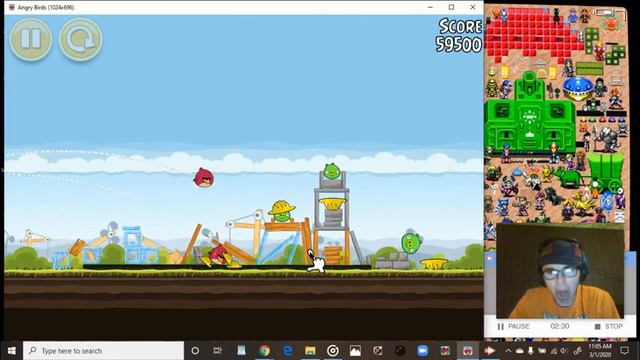This screenshot has width=640, height=360.
Task: Maximize the Angry Birds window
Action: tap(451, 7)
